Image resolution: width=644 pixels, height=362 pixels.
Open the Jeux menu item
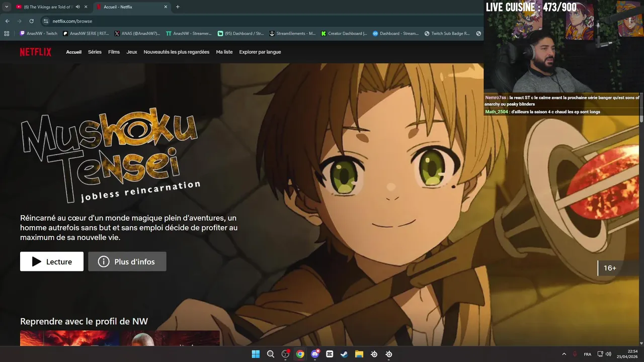point(132,52)
